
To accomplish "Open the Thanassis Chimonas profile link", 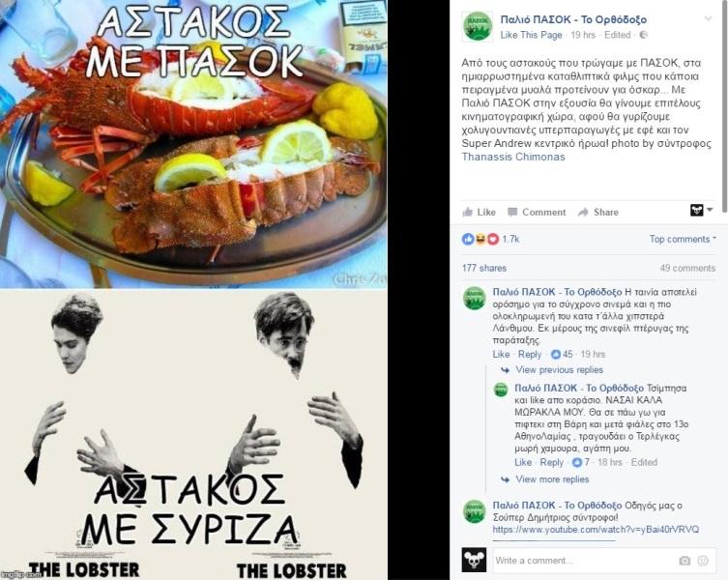I will point(513,157).
